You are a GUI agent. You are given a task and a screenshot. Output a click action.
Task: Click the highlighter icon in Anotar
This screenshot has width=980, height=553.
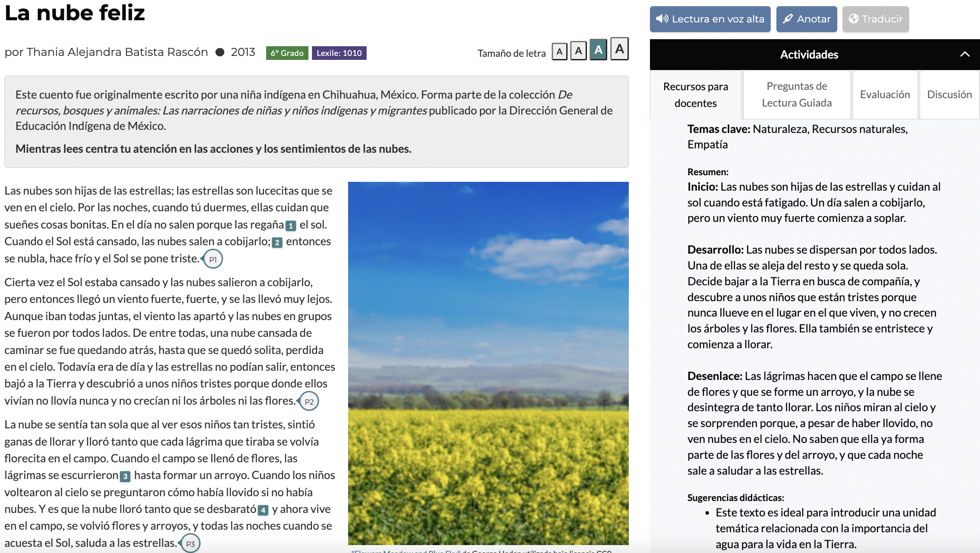point(788,19)
